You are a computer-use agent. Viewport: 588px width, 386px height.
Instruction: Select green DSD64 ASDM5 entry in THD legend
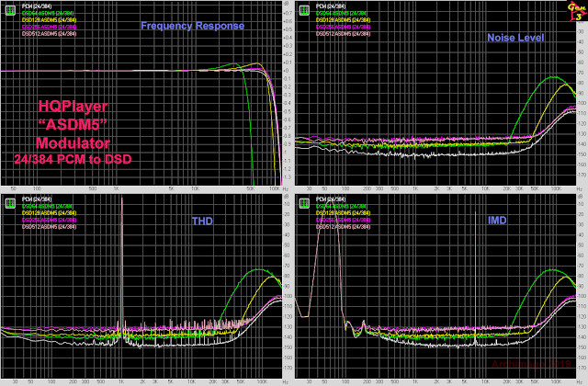click(x=49, y=206)
